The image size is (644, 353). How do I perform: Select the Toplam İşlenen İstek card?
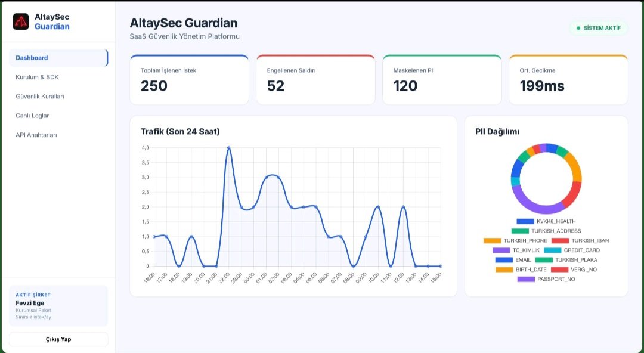click(190, 80)
